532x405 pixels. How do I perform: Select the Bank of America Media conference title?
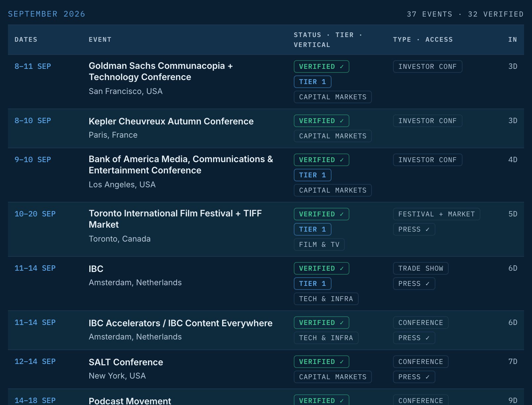(181, 165)
